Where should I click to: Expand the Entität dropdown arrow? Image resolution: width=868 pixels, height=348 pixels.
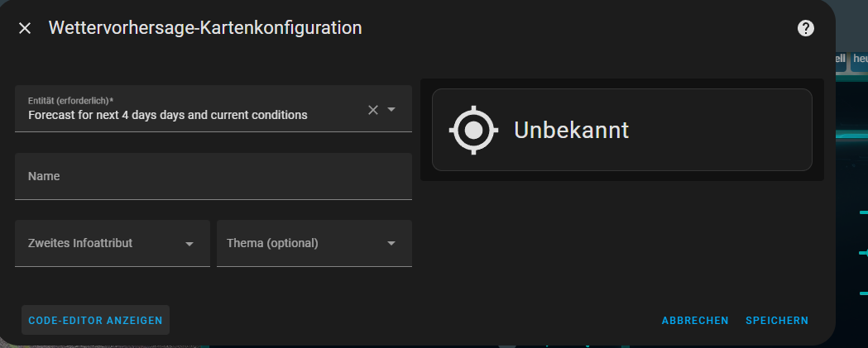click(x=392, y=110)
